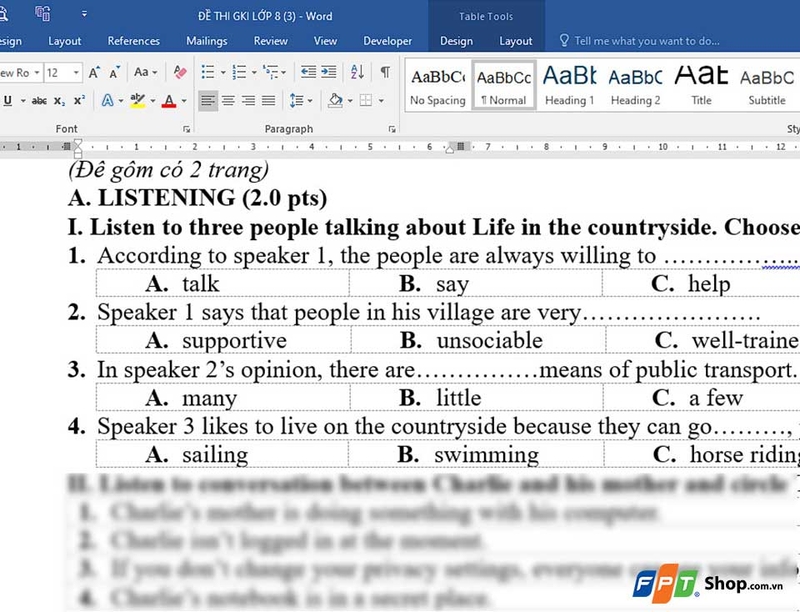This screenshot has height=612, width=800.
Task: Select Align Left paragraph alignment
Action: (x=208, y=100)
